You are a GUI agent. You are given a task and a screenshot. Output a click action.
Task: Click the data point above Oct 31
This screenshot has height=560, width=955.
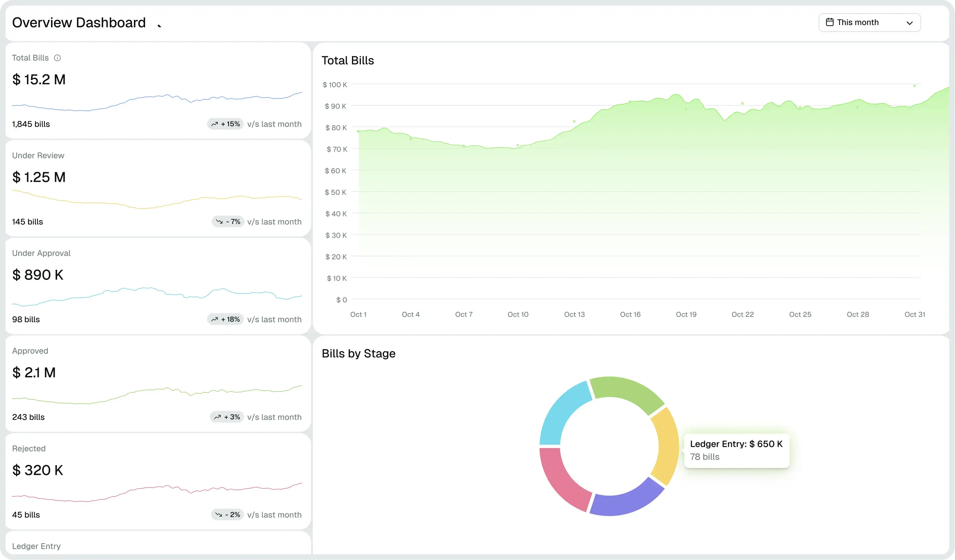point(914,86)
